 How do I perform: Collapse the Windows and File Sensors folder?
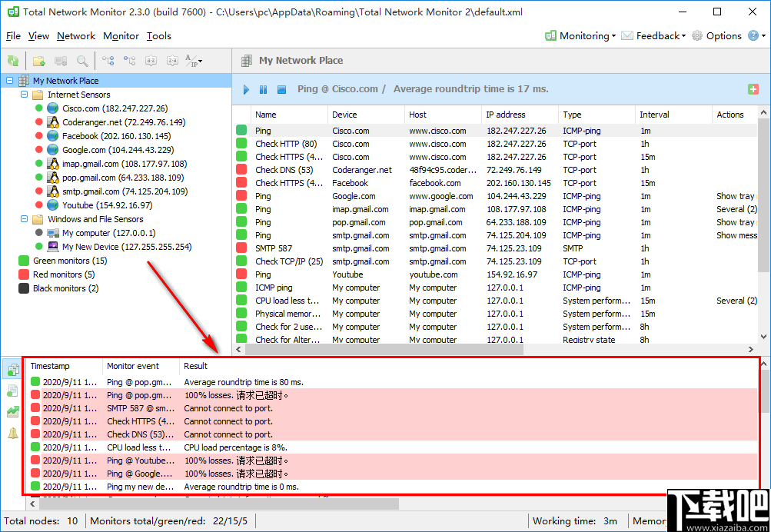pos(24,219)
